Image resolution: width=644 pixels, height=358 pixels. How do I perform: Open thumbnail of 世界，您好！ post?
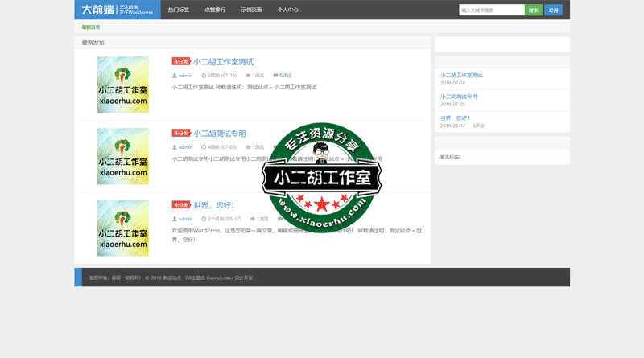[123, 228]
